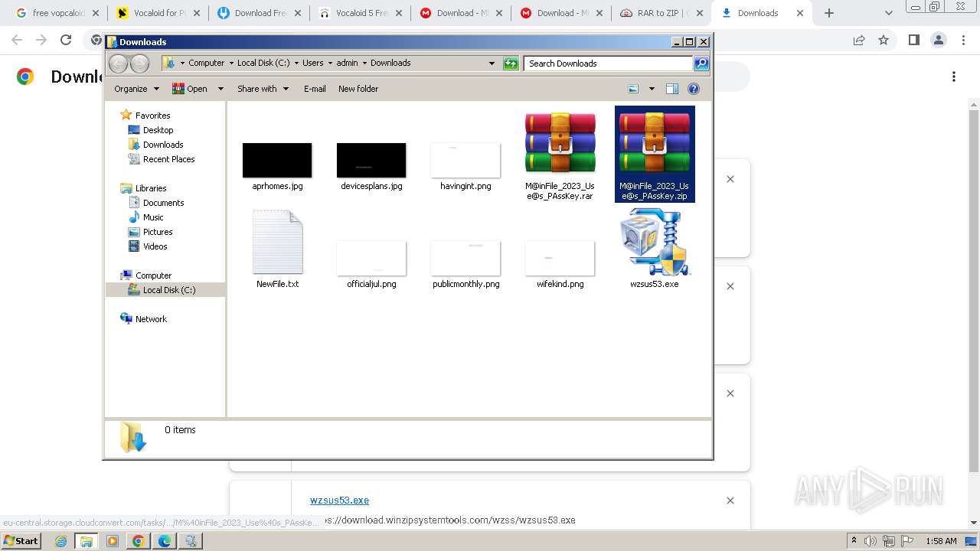Open Chrome downloads page three-dot menu
The width and height of the screenshot is (980, 551).
click(954, 77)
